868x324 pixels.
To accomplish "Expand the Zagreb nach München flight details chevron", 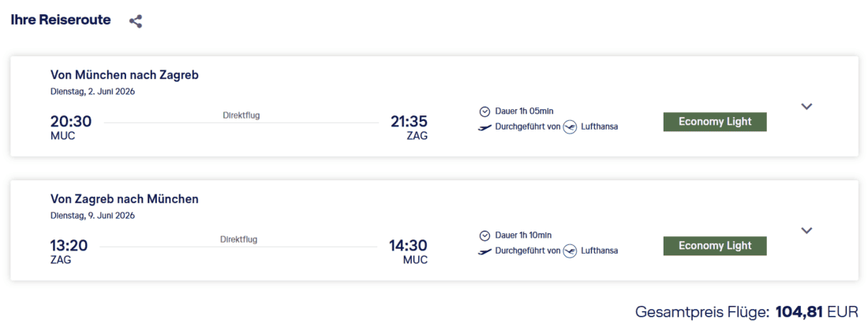I will (806, 231).
